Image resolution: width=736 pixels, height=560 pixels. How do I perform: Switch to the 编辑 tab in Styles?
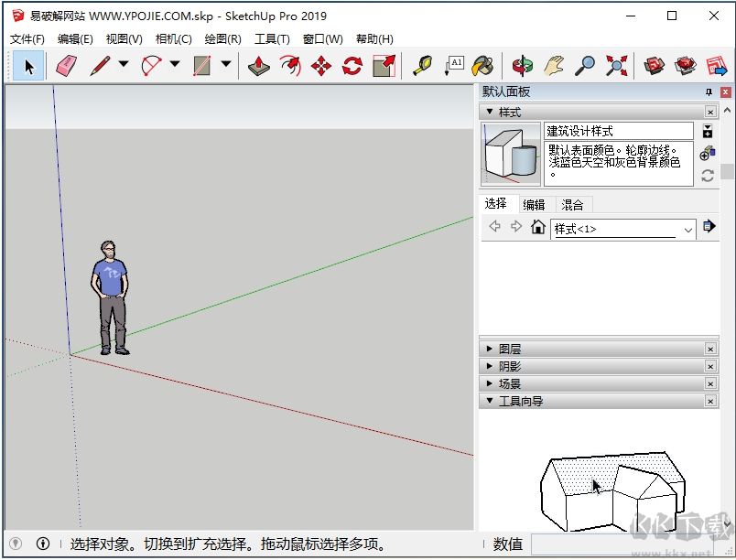(535, 204)
